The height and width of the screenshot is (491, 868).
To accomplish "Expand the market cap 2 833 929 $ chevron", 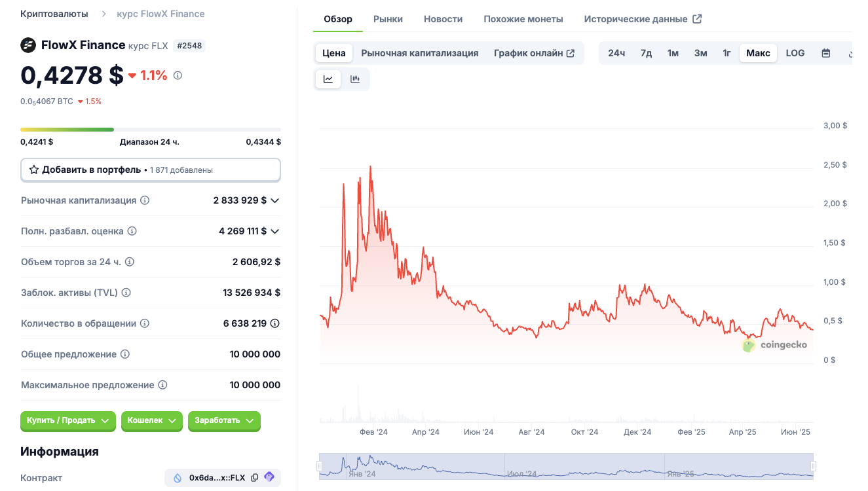I will click(275, 200).
